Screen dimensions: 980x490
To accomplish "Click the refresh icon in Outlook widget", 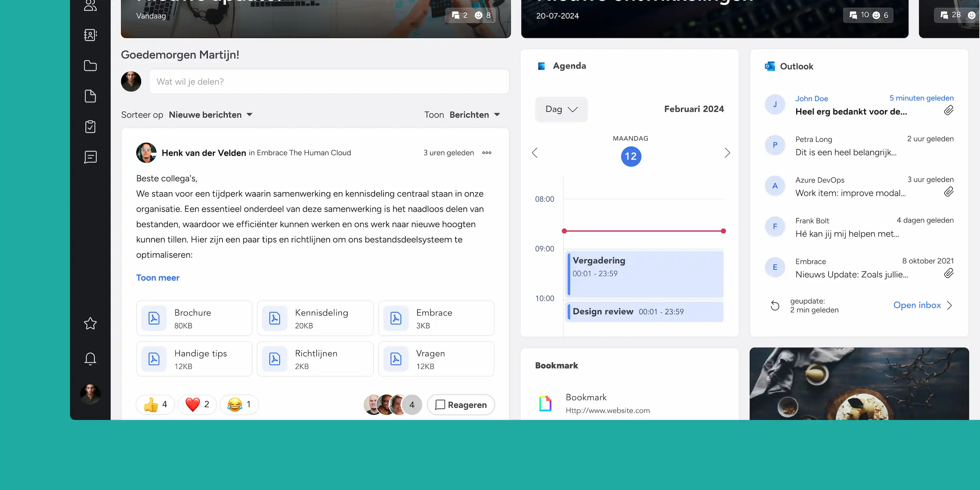I will 775,305.
